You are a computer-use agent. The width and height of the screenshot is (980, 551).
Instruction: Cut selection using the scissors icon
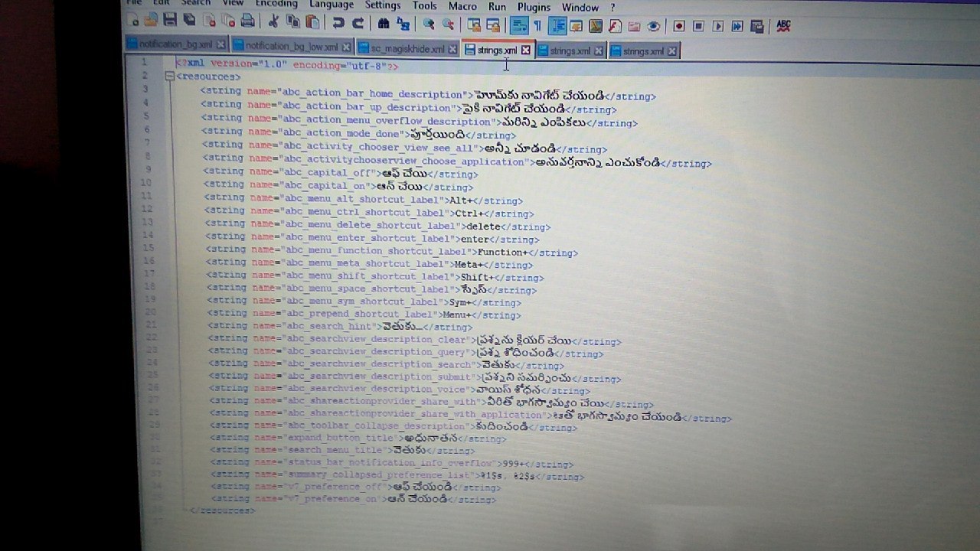[x=274, y=21]
